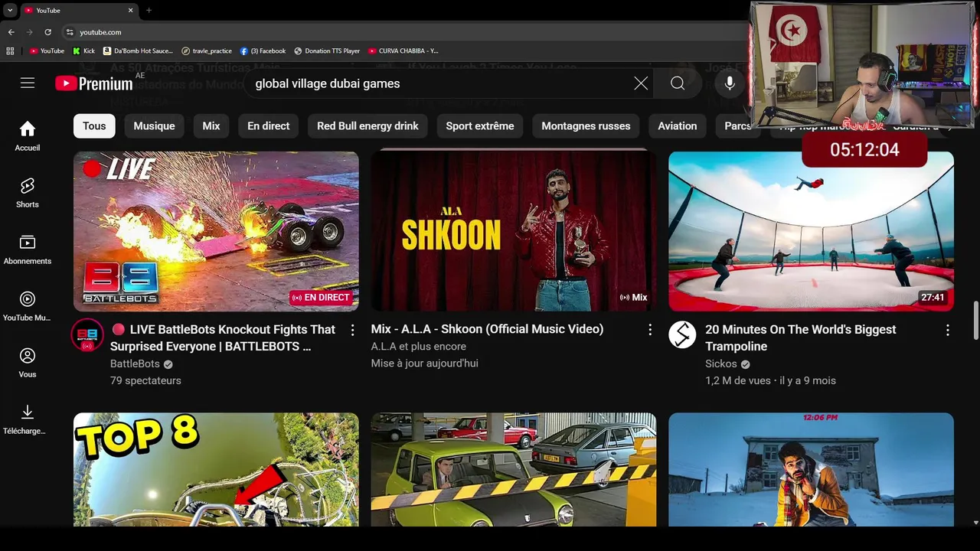Click Mix - A.L.A - Shkoon title
980x551 pixels.
[x=487, y=329]
